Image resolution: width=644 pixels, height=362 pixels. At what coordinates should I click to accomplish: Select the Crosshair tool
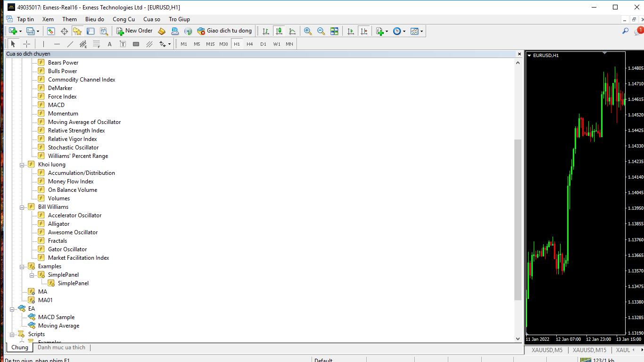pos(27,44)
